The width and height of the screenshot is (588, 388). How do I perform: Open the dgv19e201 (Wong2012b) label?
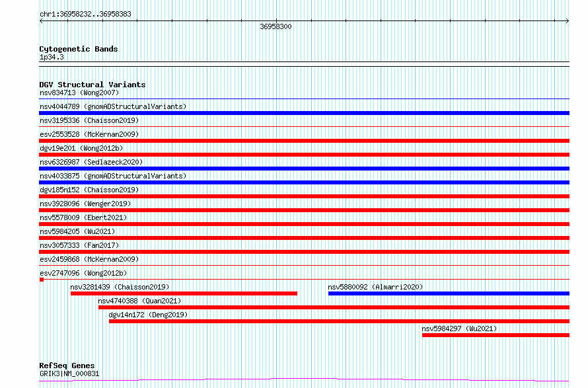click(81, 148)
